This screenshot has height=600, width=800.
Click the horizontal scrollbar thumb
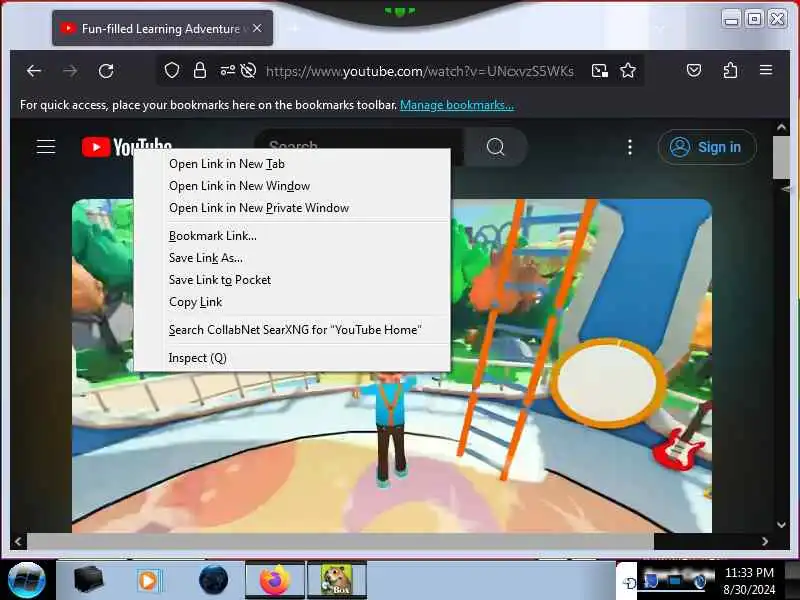(340, 541)
